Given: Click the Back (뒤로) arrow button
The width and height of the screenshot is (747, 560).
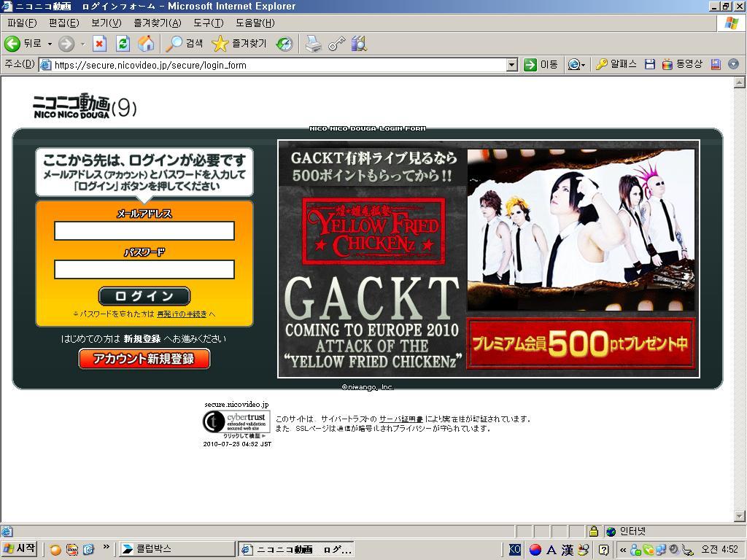Looking at the screenshot, I should point(22,44).
